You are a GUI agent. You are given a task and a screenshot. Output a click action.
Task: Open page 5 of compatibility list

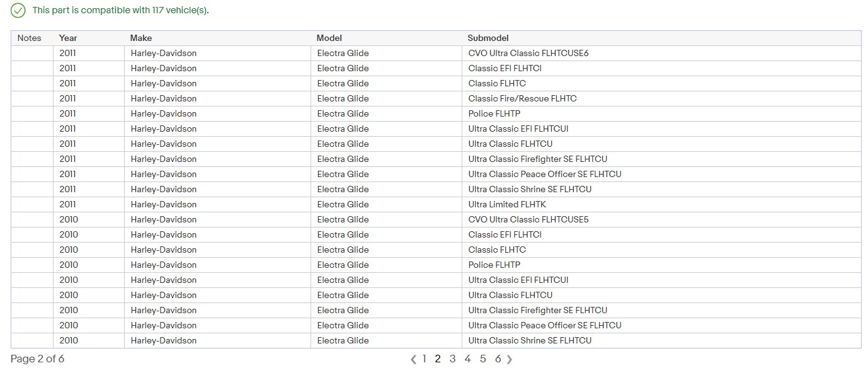pyautogui.click(x=483, y=359)
